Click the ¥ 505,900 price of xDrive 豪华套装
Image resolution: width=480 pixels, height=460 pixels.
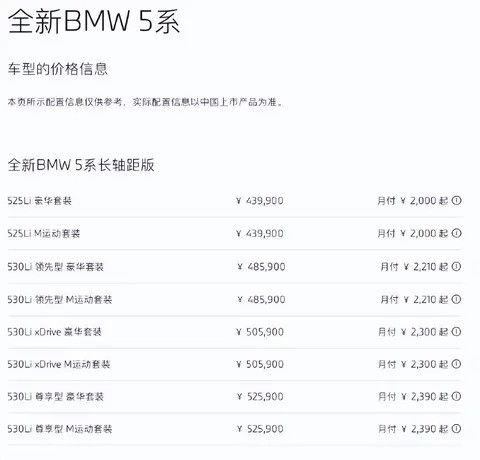coord(260,332)
